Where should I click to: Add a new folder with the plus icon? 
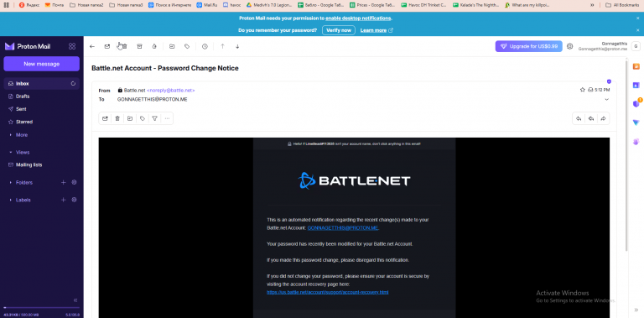(63, 182)
